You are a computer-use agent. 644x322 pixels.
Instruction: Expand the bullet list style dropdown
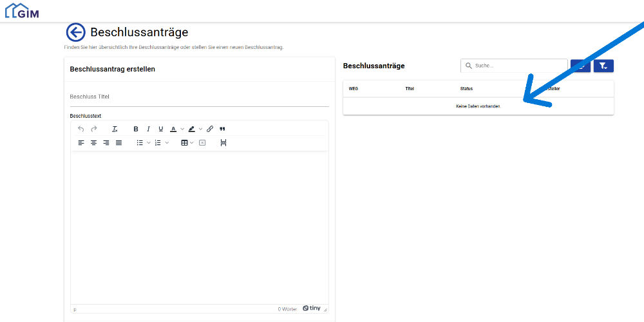[149, 142]
